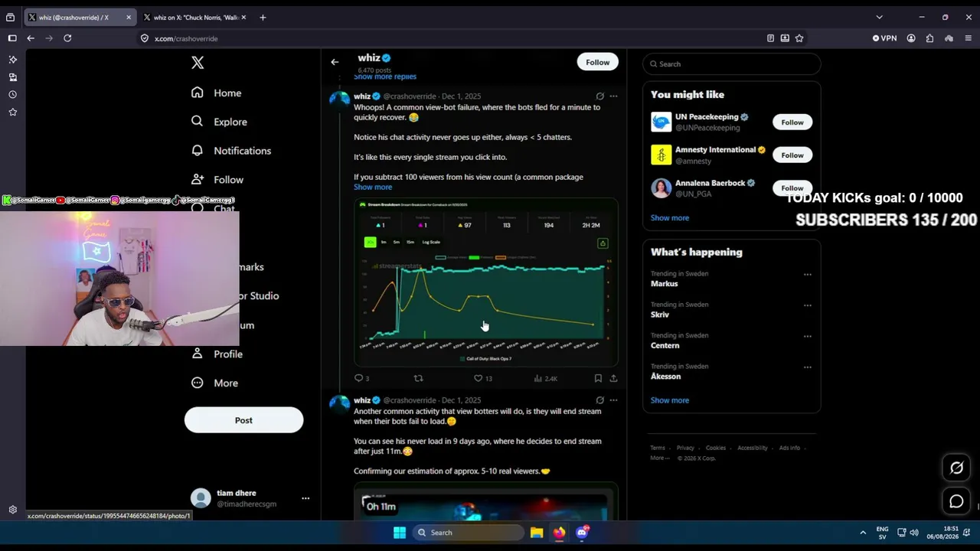
Task: Click the Show more replies link
Action: point(385,77)
